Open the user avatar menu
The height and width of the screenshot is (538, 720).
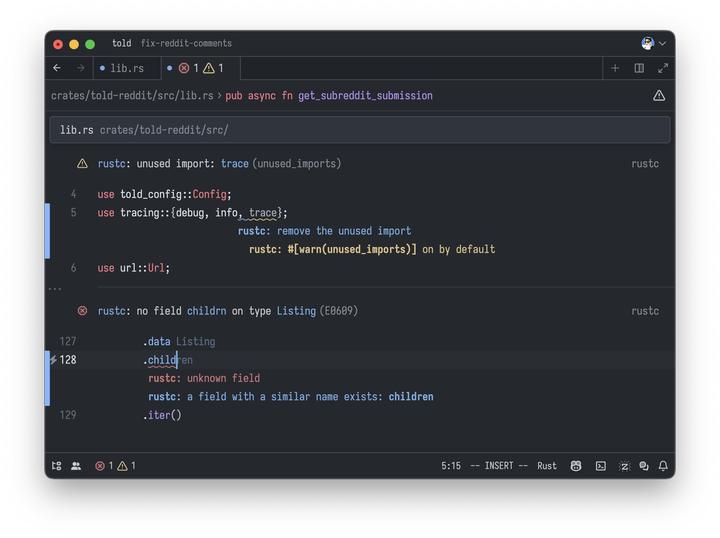[653, 44]
